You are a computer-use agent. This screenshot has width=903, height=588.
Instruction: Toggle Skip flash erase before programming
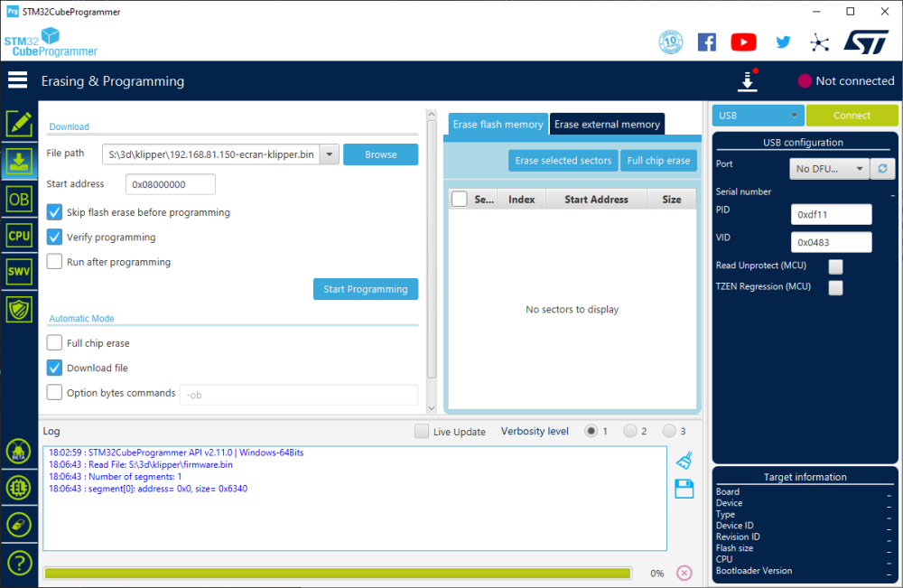tap(55, 212)
